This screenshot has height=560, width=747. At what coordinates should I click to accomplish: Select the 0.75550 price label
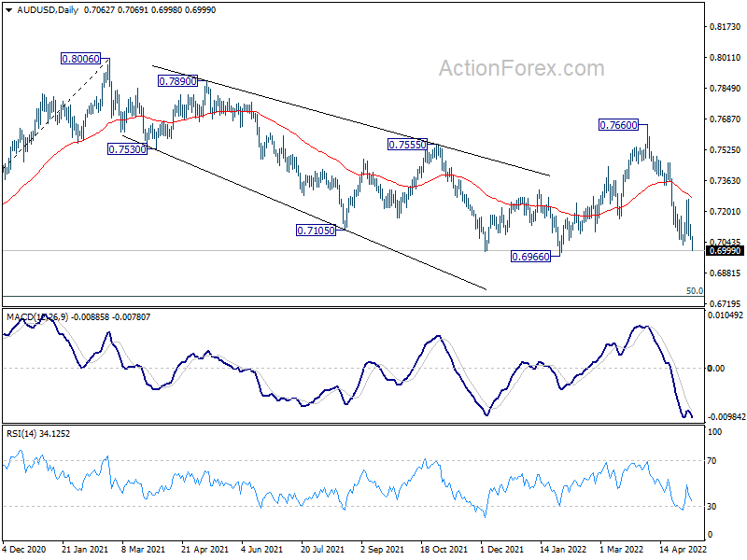[407, 145]
